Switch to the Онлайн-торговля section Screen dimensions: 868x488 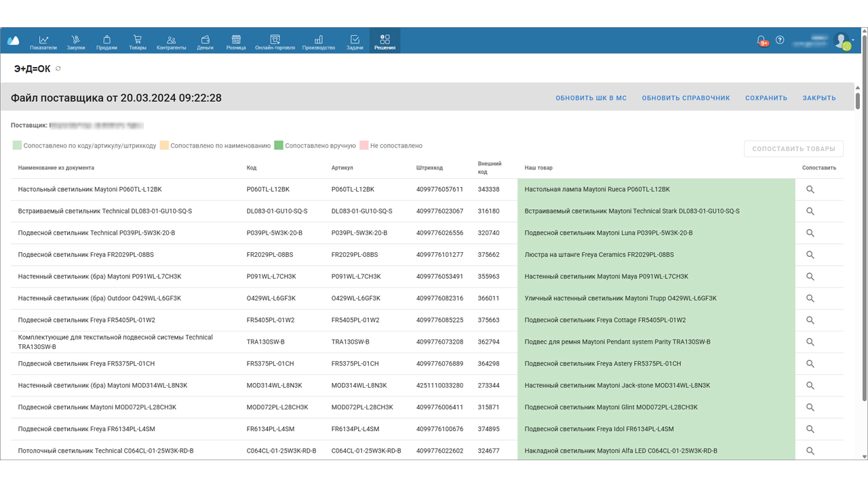[275, 42]
